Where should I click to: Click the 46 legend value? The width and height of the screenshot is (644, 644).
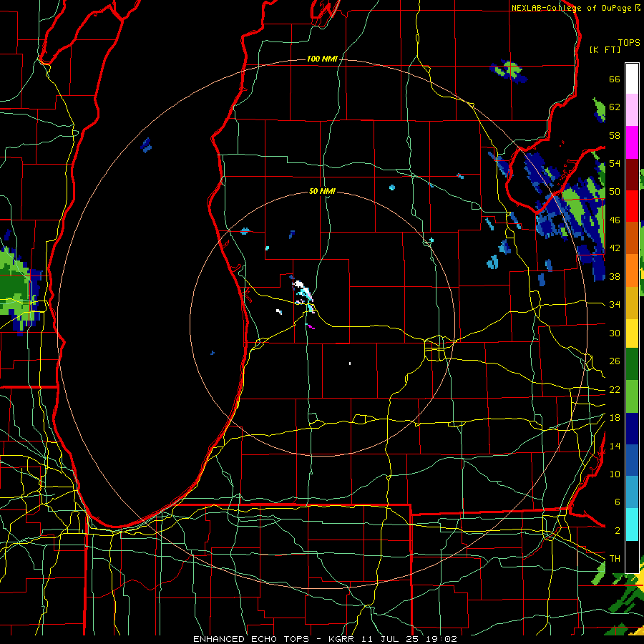615,220
